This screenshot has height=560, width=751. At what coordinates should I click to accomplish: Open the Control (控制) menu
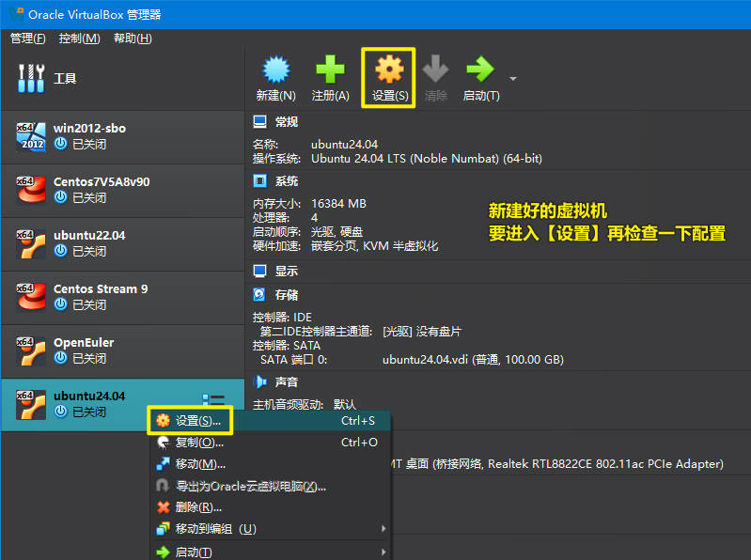point(79,39)
